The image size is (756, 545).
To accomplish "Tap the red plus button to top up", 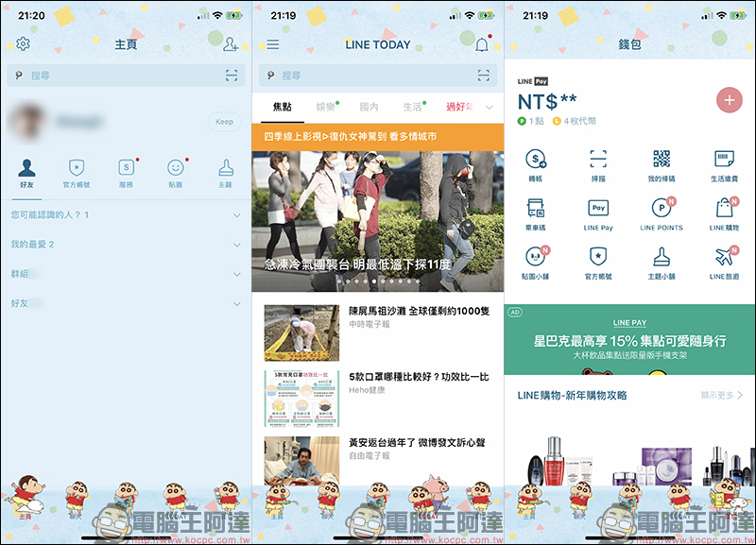I will click(x=729, y=100).
